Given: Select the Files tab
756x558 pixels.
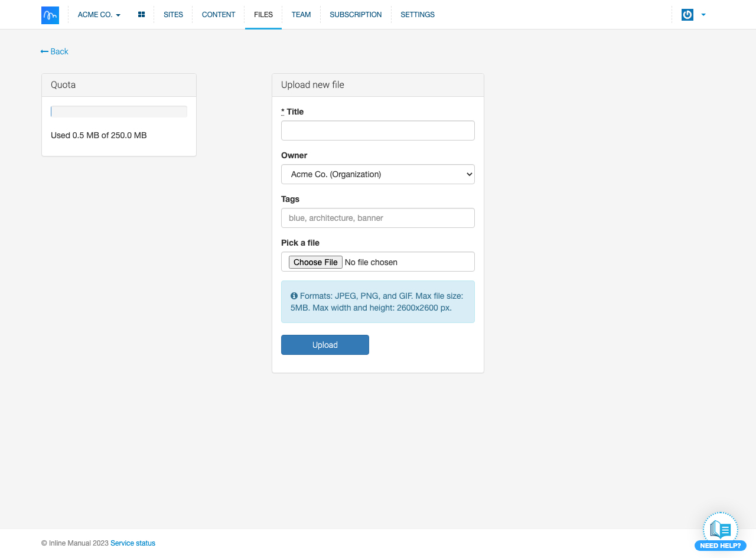Looking at the screenshot, I should tap(263, 15).
